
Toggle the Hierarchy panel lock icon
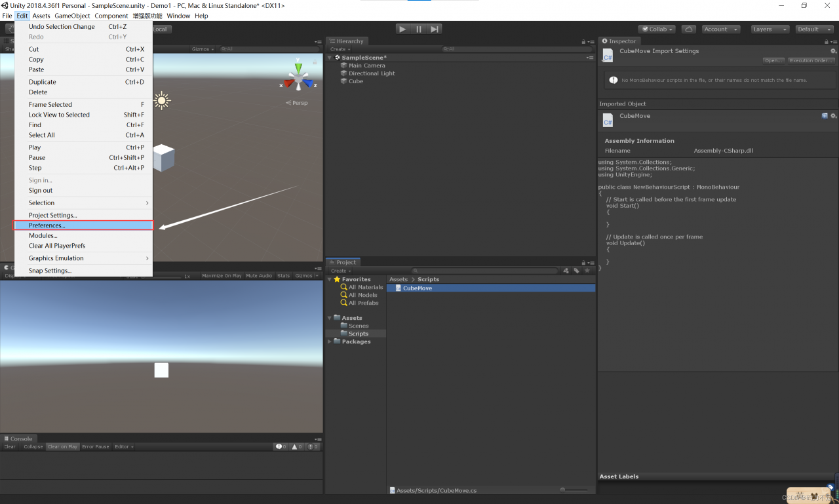coord(583,41)
